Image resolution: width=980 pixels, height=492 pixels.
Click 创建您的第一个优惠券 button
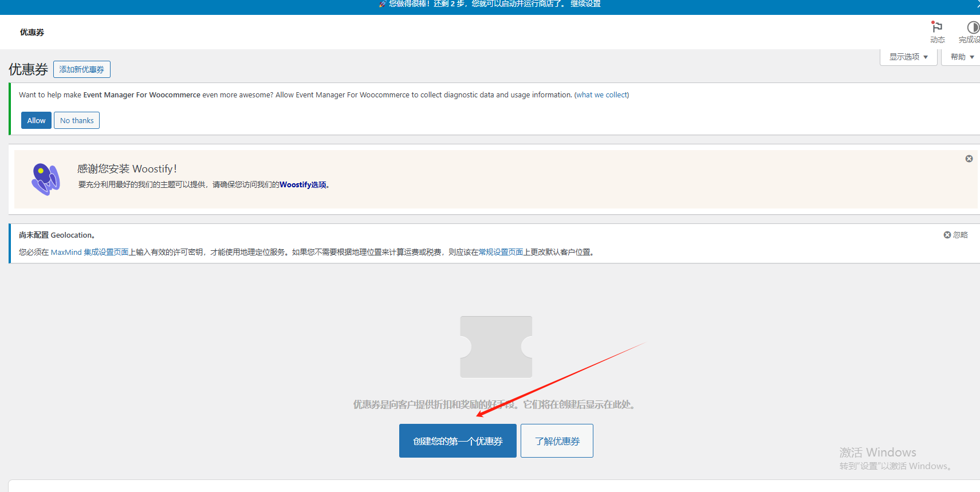click(x=458, y=440)
